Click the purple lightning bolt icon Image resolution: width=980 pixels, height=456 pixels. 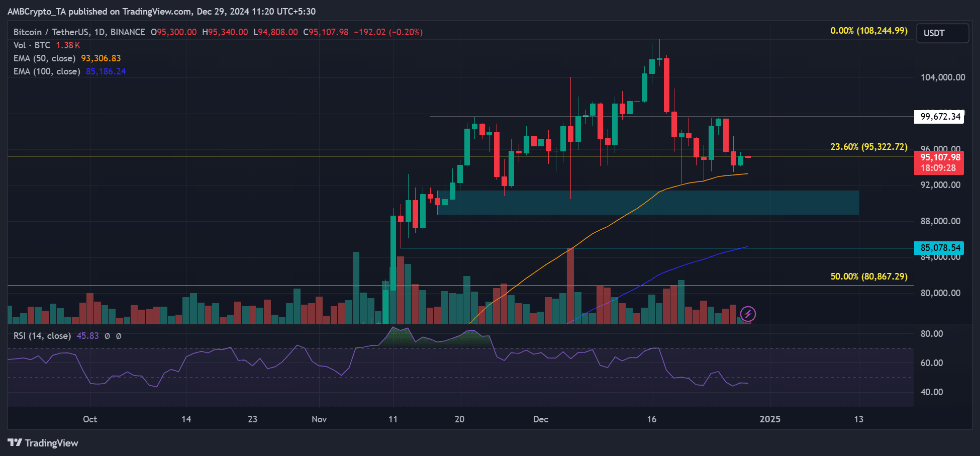(x=748, y=314)
